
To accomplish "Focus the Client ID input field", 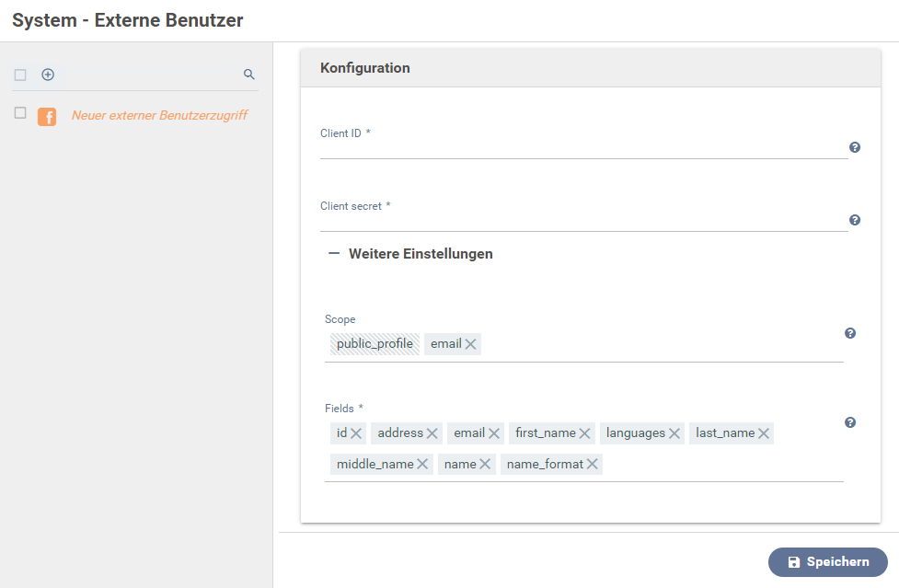I will [583, 148].
